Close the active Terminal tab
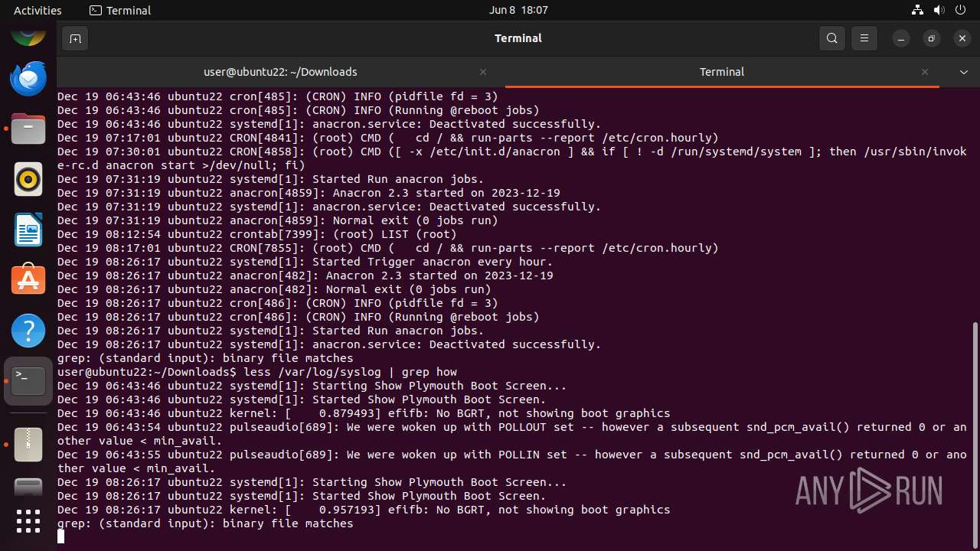Screen dimensions: 980x551 coord(925,72)
